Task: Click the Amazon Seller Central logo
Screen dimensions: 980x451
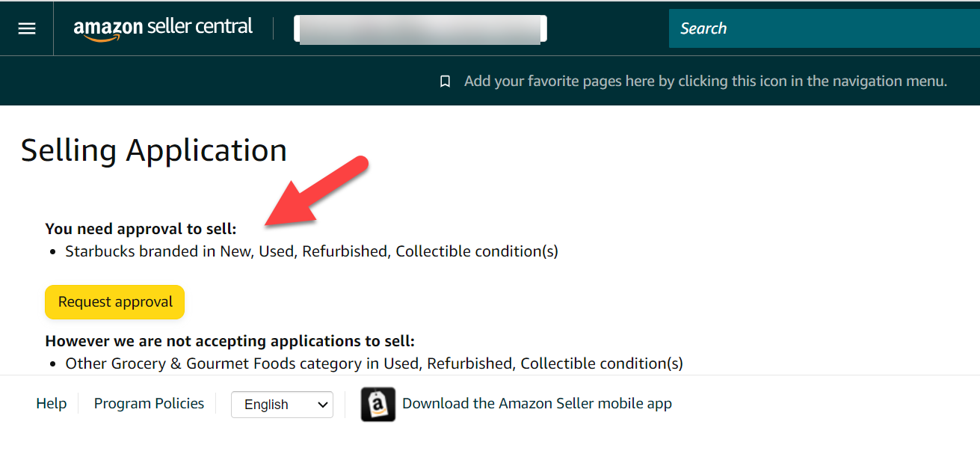Action: point(163,28)
